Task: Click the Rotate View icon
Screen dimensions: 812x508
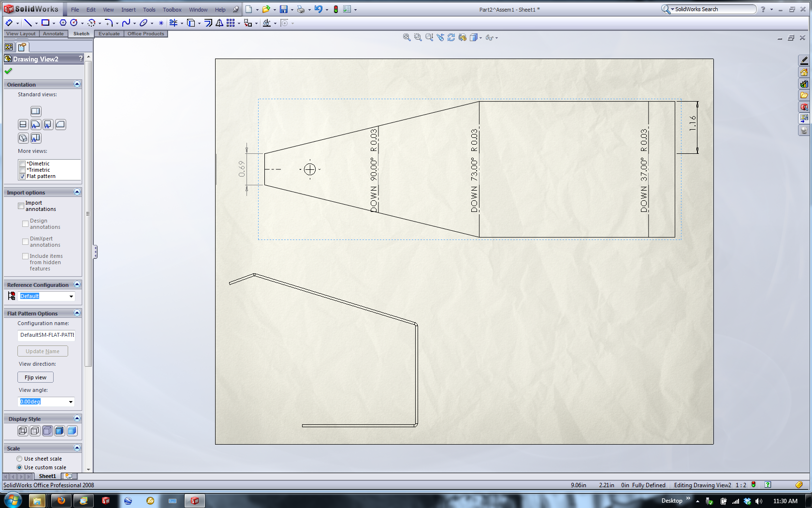Action: click(x=451, y=37)
